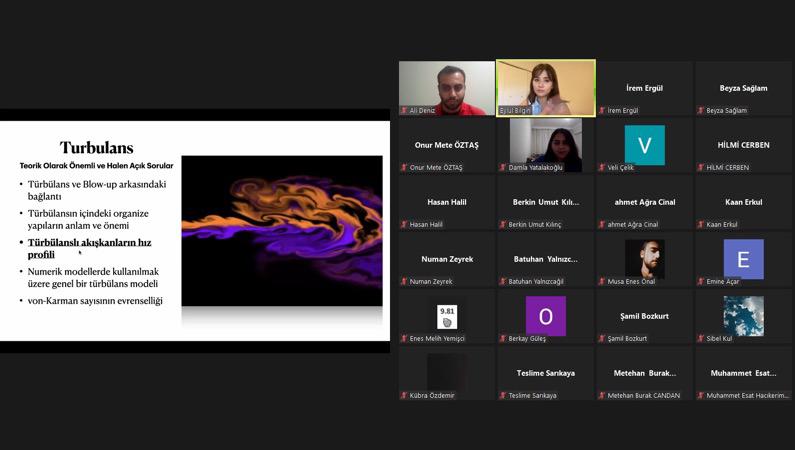The width and height of the screenshot is (795, 450).
Task: Click the muted mic icon beside HİLMİ CERBEN
Action: (x=702, y=168)
